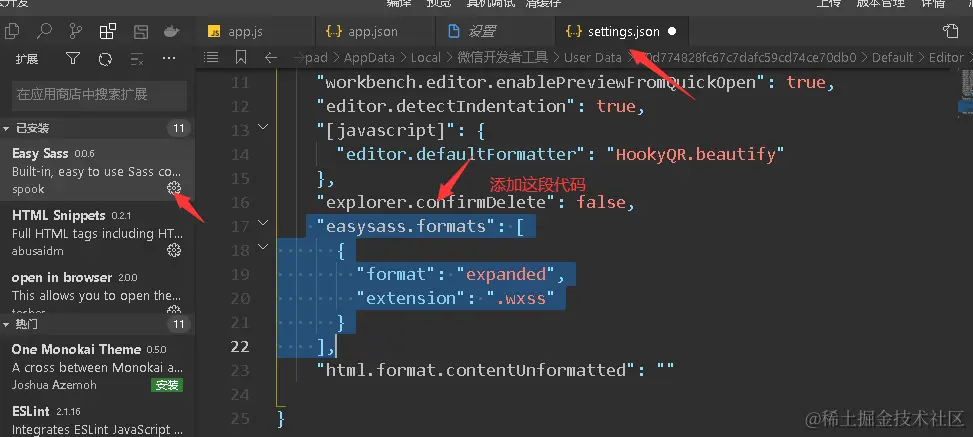Click the outline list icon above editor
This screenshot has width=973, height=437.
(x=211, y=57)
